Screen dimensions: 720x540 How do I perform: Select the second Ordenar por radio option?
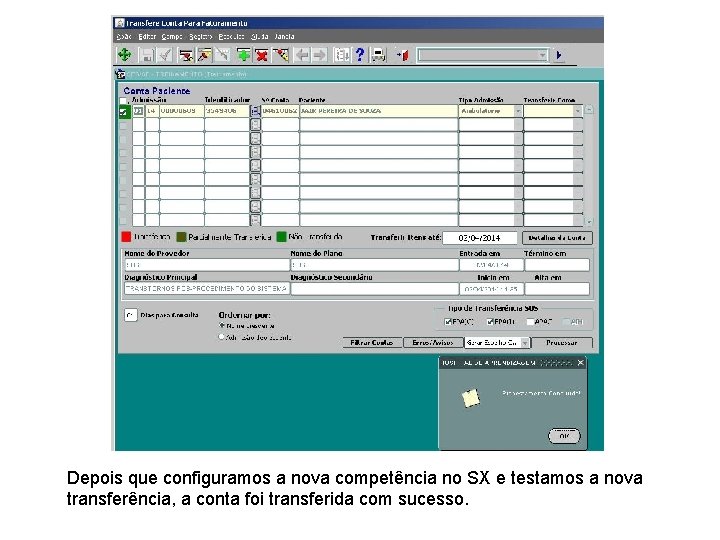pos(222,337)
